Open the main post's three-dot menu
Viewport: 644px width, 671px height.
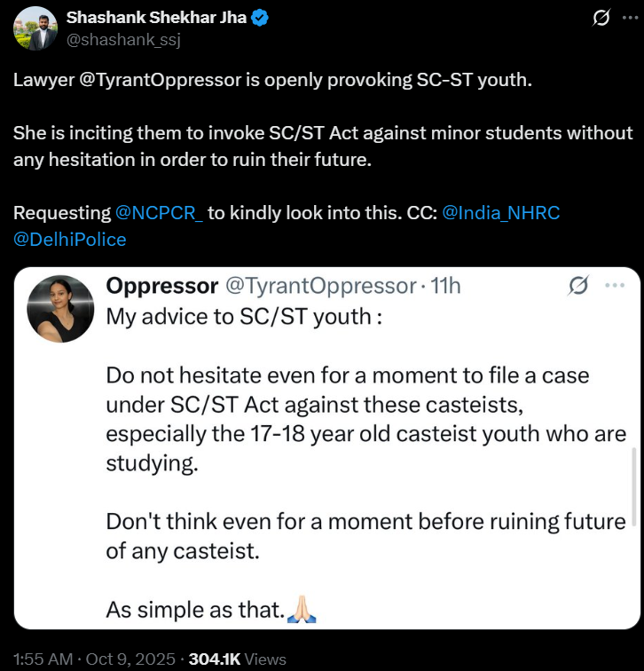click(x=627, y=19)
